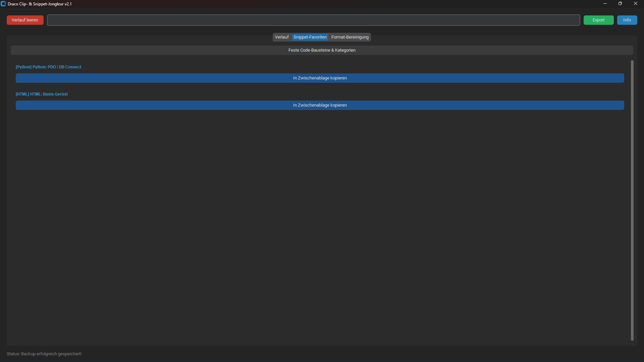The width and height of the screenshot is (644, 362).
Task: Copy the Python PDO / DB Connect snippet
Action: [320, 78]
